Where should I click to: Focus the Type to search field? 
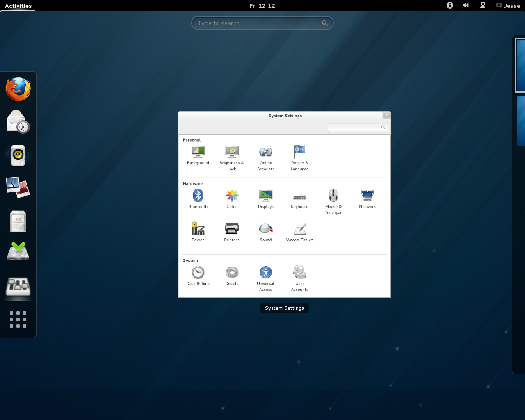tap(262, 23)
